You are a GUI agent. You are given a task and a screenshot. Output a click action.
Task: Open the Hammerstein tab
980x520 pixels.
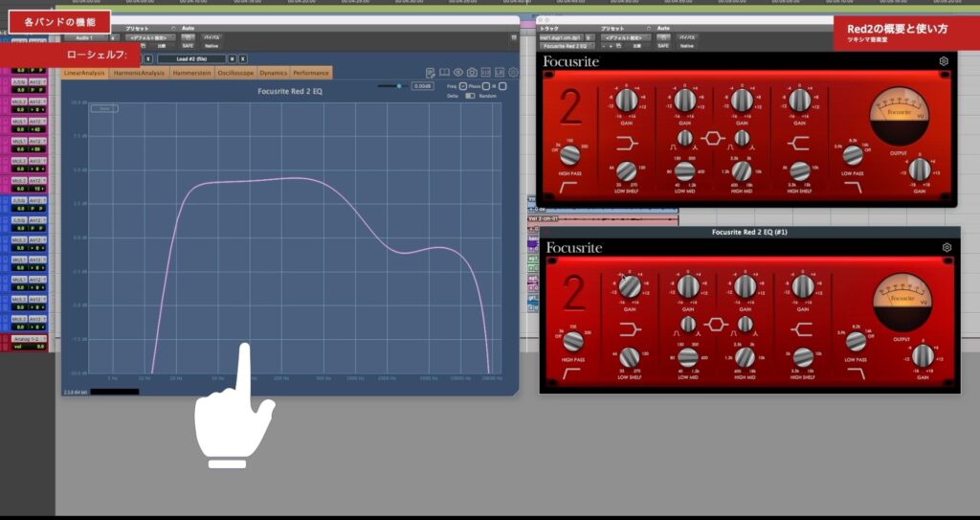191,73
